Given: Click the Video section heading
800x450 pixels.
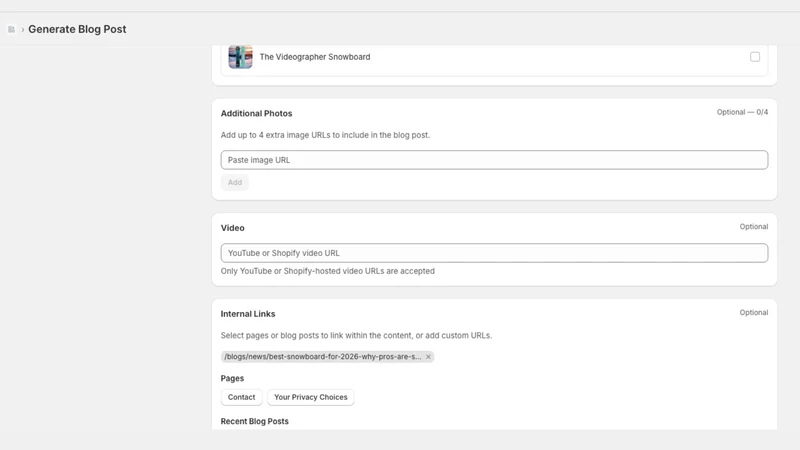Looking at the screenshot, I should pyautogui.click(x=232, y=228).
